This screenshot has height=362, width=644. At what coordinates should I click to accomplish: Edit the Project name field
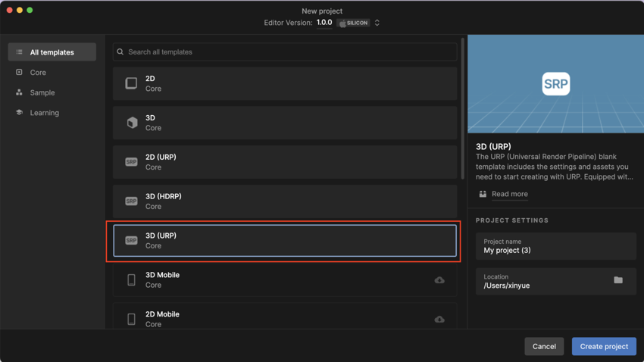555,246
